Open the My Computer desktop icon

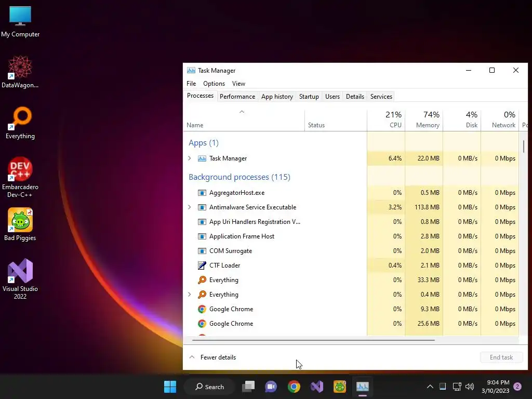click(x=20, y=21)
